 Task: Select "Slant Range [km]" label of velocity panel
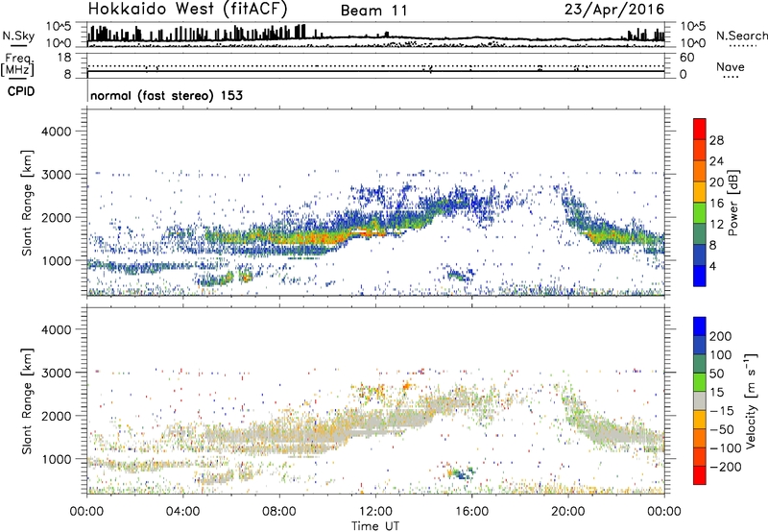coord(27,400)
